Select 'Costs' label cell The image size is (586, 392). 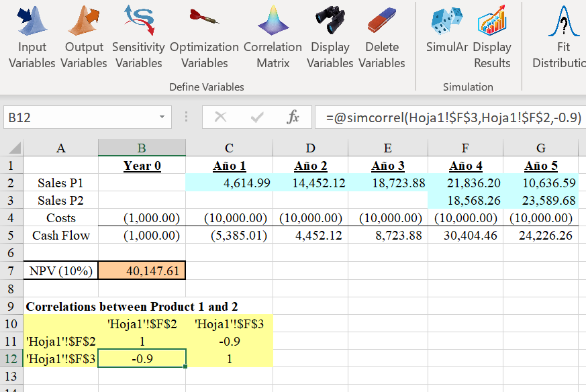(61, 218)
